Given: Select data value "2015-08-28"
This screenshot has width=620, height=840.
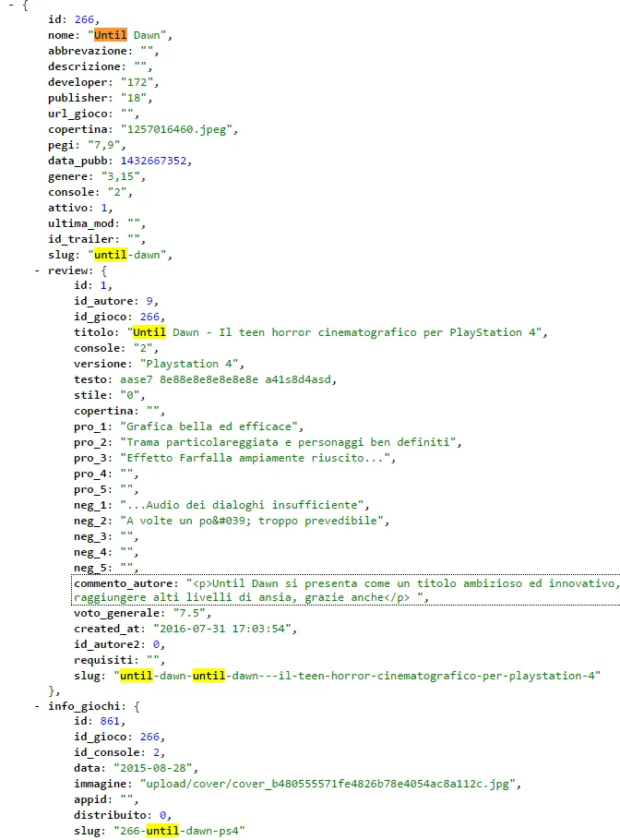Looking at the screenshot, I should (x=153, y=768).
